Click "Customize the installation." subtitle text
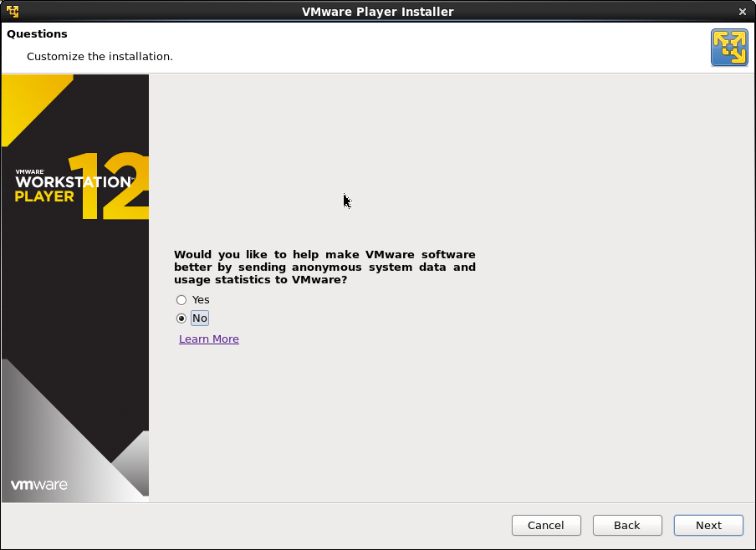This screenshot has width=756, height=550. tap(100, 57)
